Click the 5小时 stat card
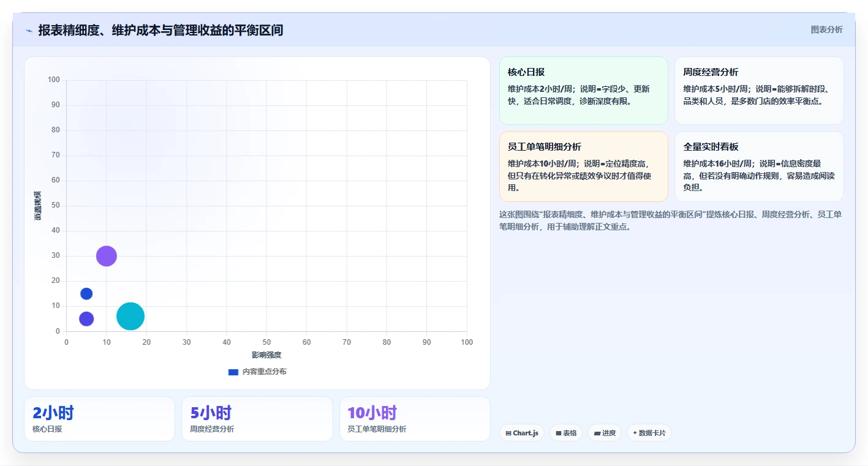 coord(257,419)
